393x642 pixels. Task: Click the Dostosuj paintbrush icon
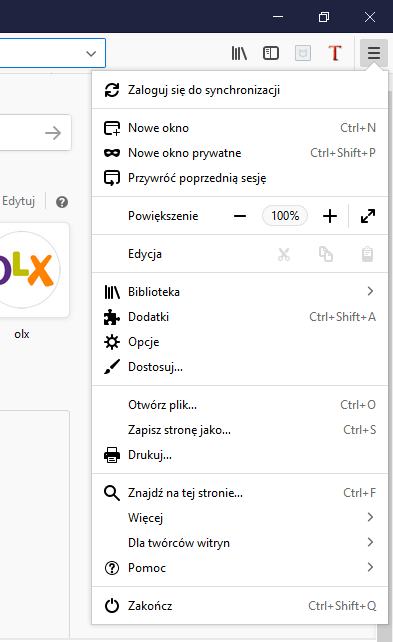click(112, 367)
